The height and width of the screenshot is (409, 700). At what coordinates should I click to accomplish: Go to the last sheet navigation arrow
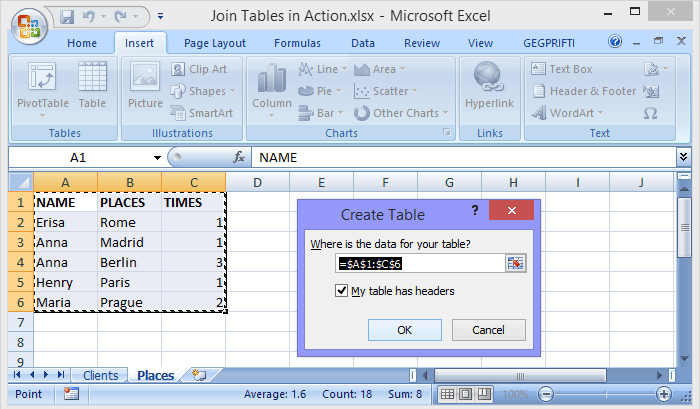(x=61, y=375)
